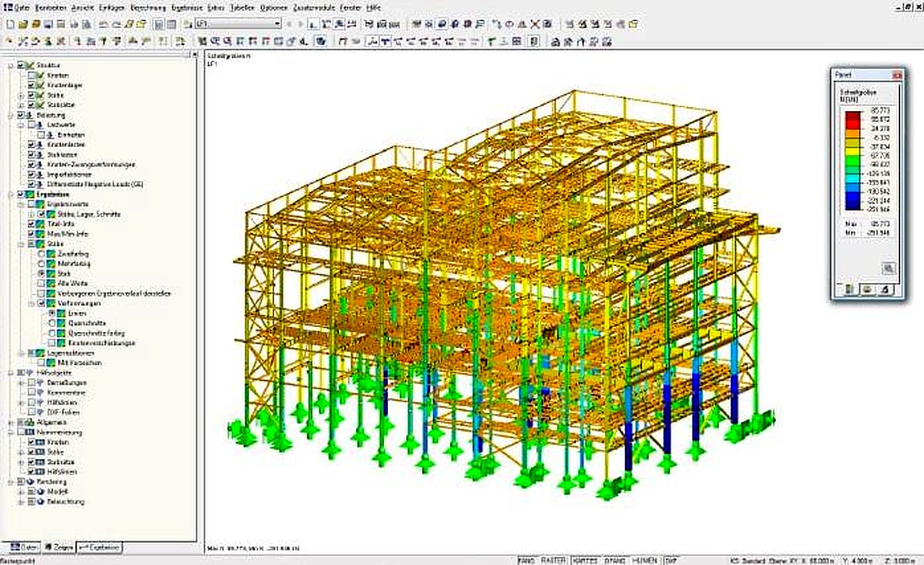Collapse the Belastung tree node
Viewport: 924px width, 565px height.
click(x=11, y=115)
